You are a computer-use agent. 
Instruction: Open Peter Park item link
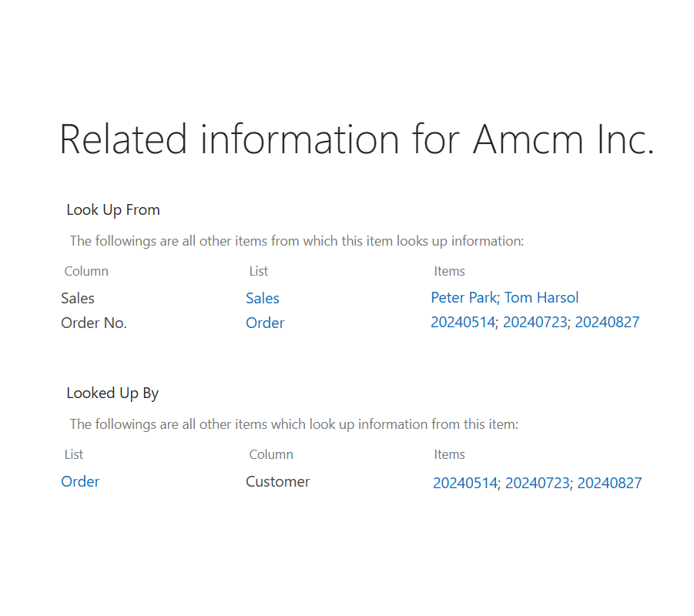pyautogui.click(x=464, y=297)
